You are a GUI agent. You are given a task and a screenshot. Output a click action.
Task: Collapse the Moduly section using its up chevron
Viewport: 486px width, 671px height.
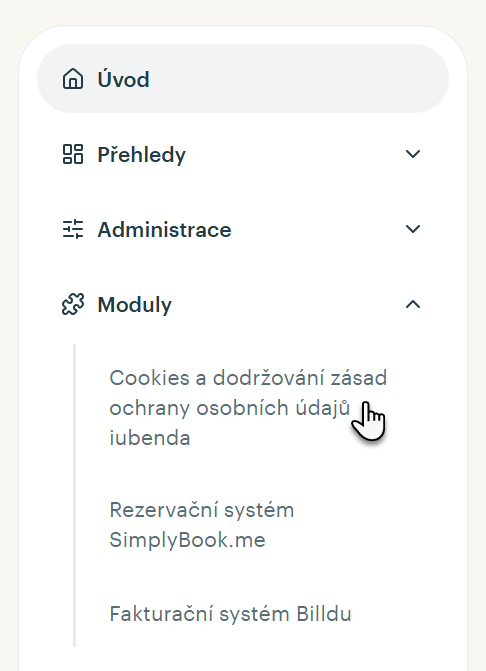click(x=413, y=304)
